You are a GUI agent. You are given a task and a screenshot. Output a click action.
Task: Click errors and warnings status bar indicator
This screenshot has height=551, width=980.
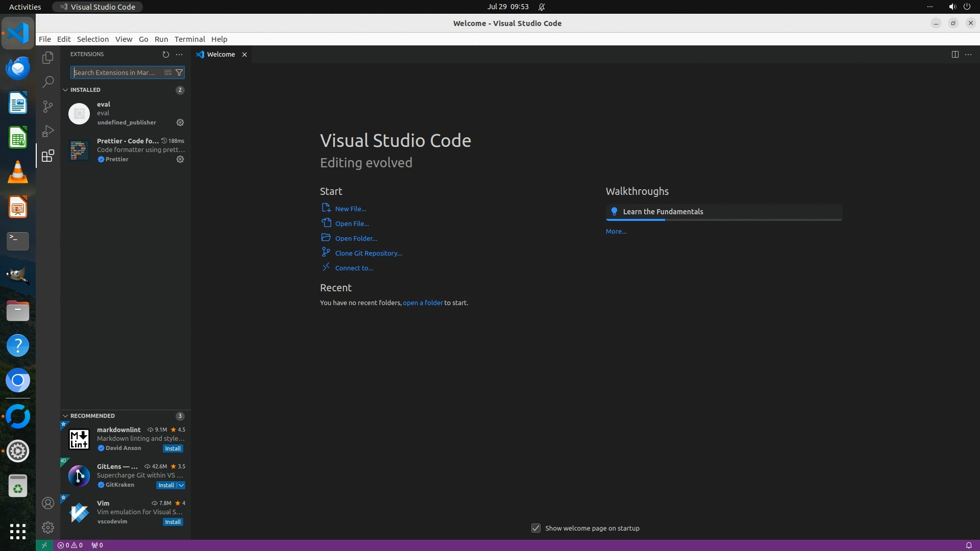click(70, 545)
